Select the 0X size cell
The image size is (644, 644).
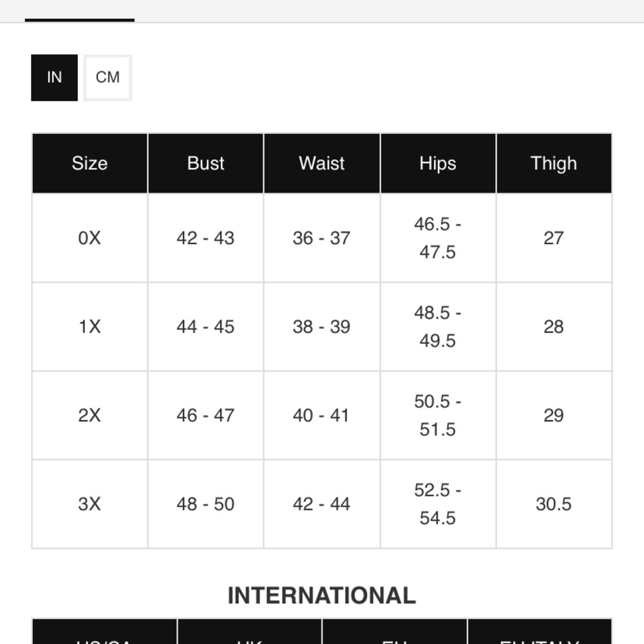[90, 238]
